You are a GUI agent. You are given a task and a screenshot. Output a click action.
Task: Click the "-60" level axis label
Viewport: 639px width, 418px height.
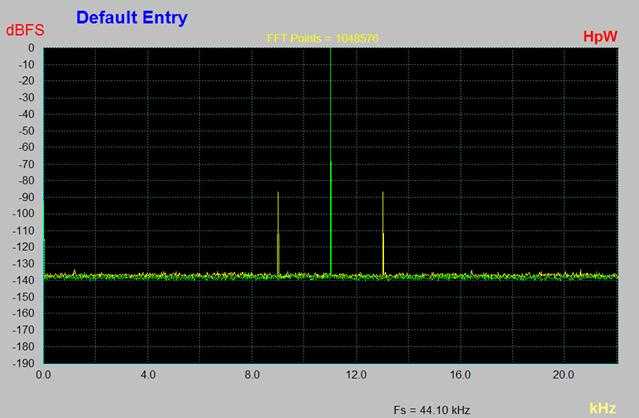27,147
